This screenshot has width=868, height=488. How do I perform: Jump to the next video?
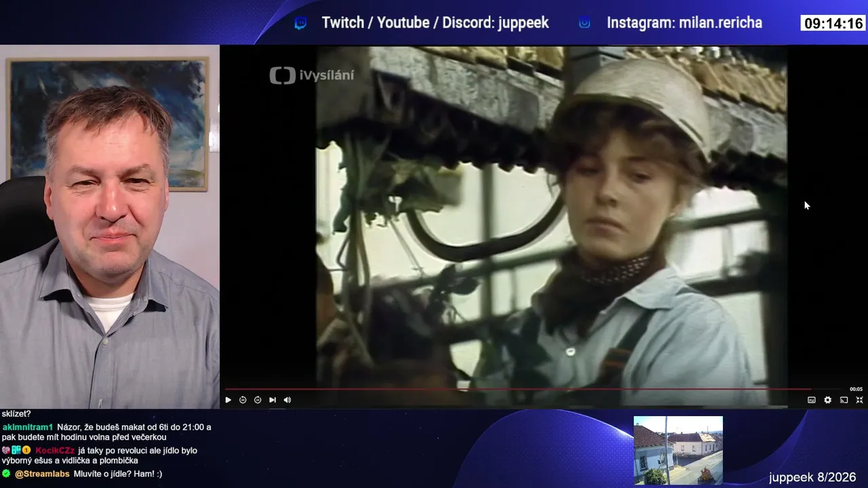click(x=273, y=400)
